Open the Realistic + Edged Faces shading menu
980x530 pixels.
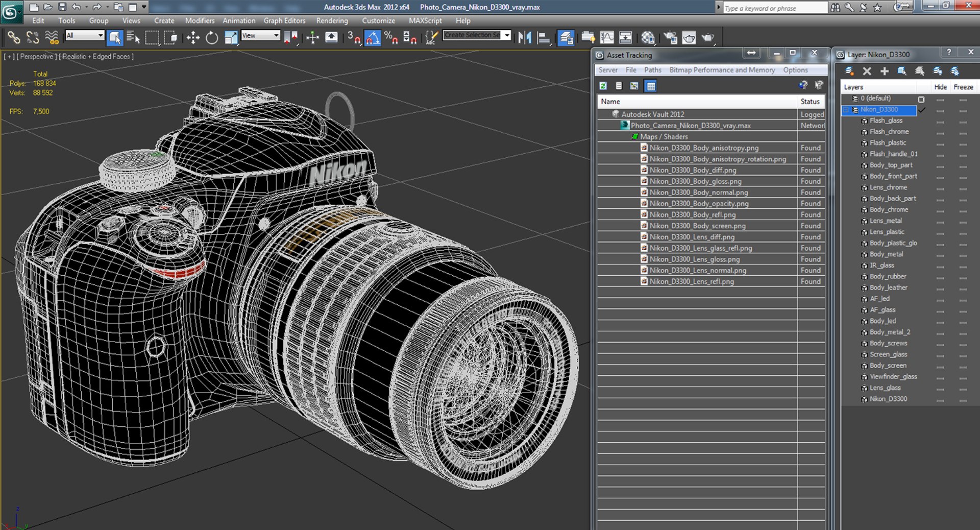coord(96,57)
